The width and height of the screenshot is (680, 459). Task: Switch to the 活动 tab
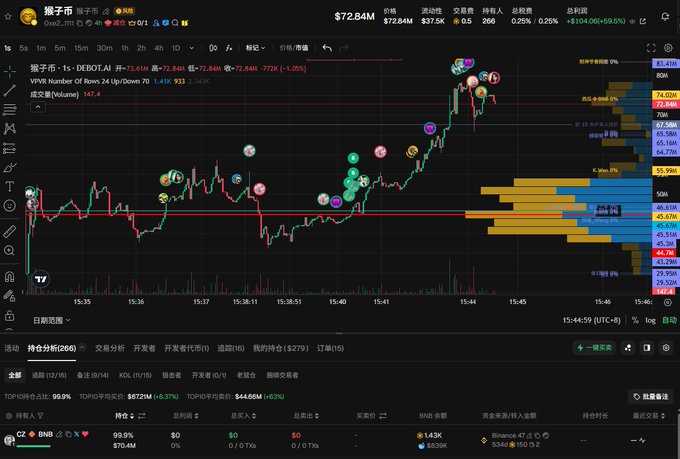(x=12, y=348)
